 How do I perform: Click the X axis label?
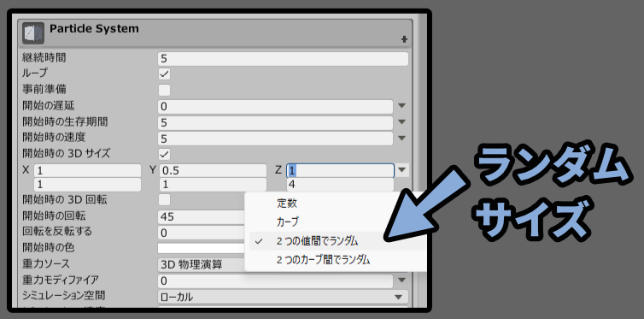pos(26,169)
